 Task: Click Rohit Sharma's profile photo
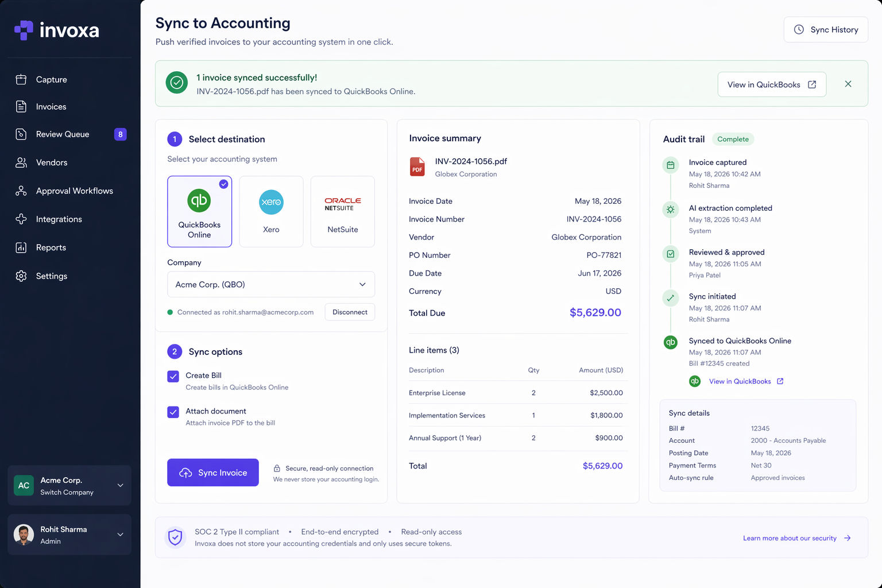coord(24,535)
